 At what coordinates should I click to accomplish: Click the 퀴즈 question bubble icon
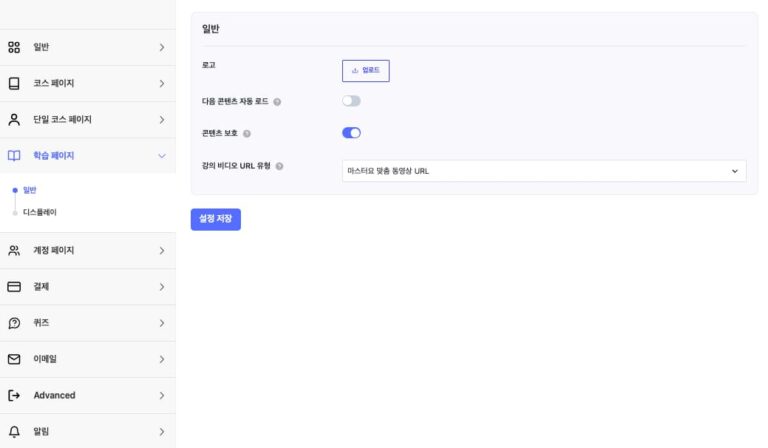coord(14,323)
